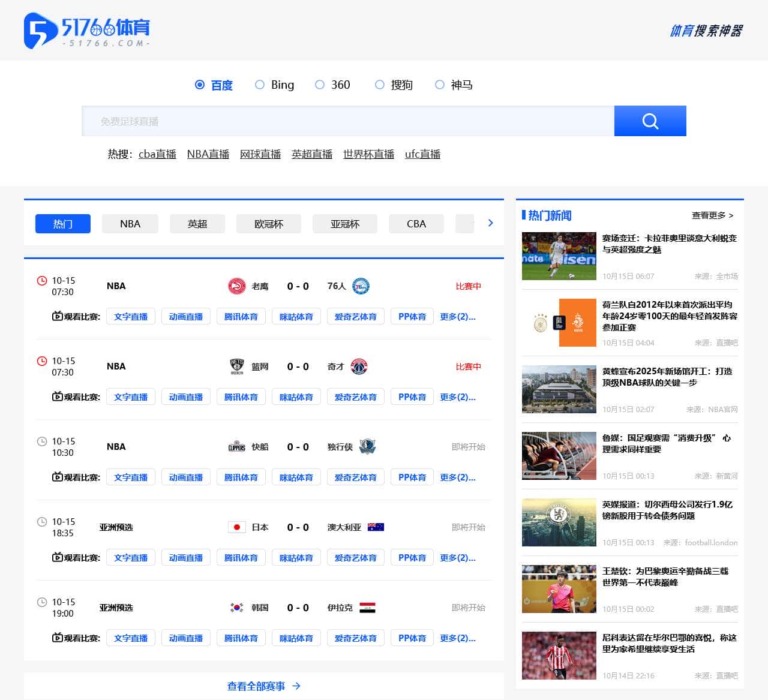This screenshot has height=700, width=768.
Task: Switch to the 英超 category tab
Action: 197,224
